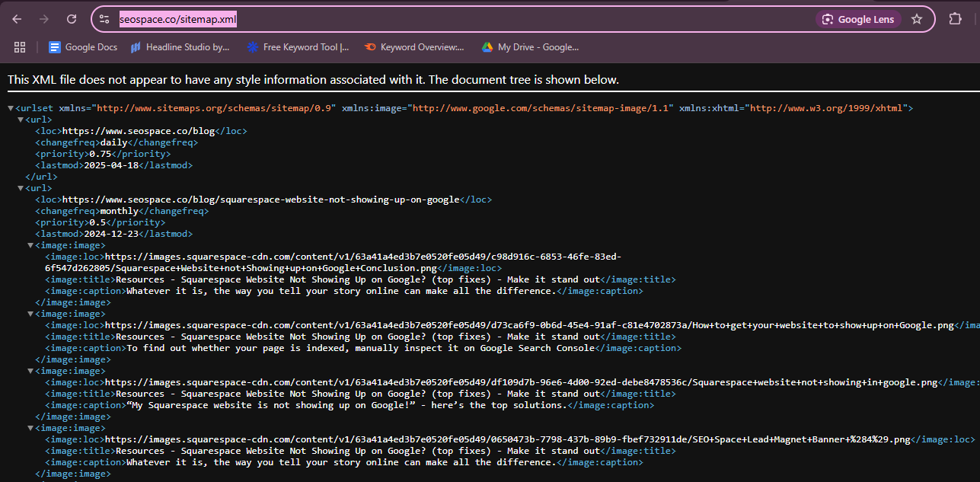Collapse image node containing How+to+get+your+website png

(30, 314)
